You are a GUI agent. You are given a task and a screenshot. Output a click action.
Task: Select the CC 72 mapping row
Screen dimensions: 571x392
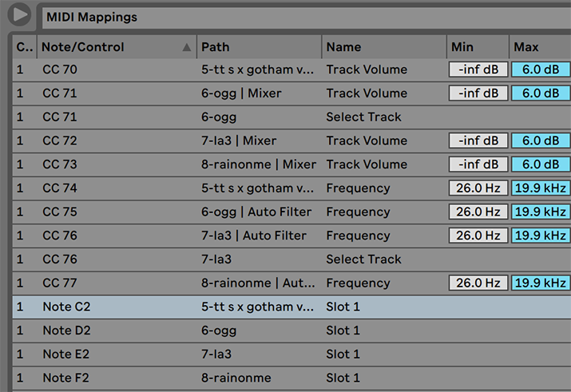291,141
